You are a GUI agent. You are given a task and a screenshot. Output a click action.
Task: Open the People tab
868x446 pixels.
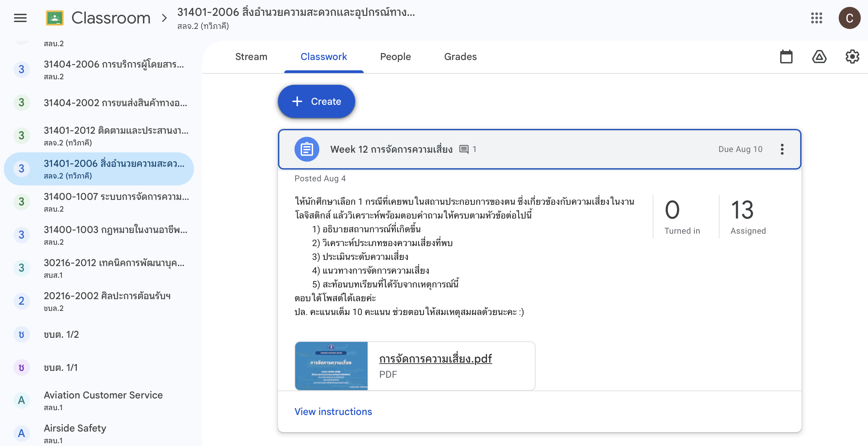pyautogui.click(x=395, y=57)
